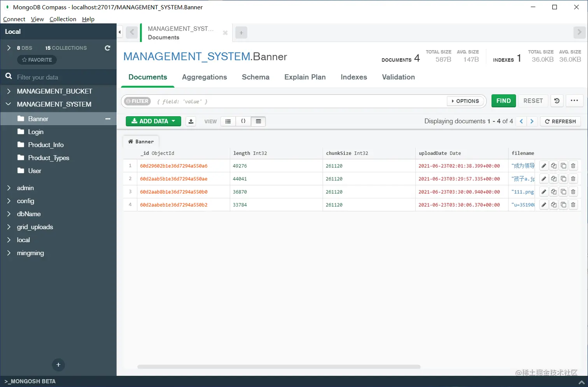The height and width of the screenshot is (387, 588).
Task: Expand the local database
Action: 9,240
